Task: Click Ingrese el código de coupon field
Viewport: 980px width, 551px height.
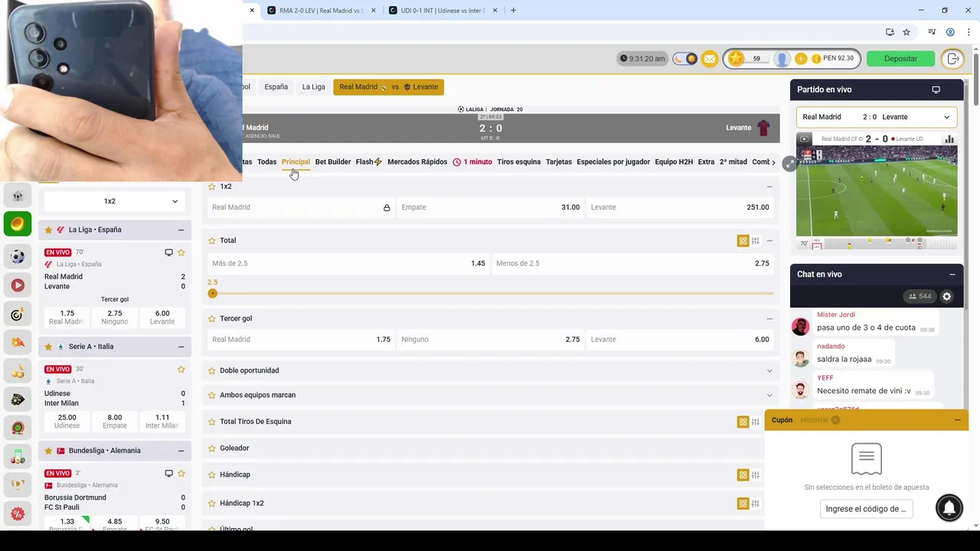Action: click(x=866, y=509)
